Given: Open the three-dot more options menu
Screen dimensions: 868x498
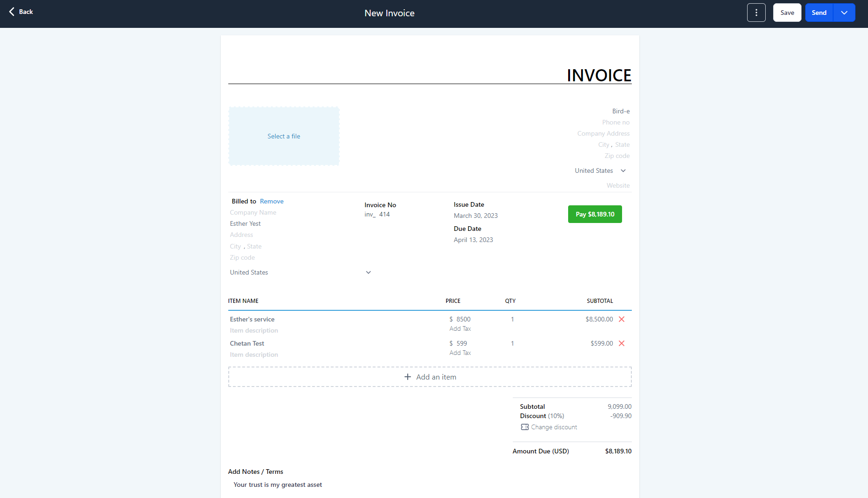Looking at the screenshot, I should (x=756, y=13).
